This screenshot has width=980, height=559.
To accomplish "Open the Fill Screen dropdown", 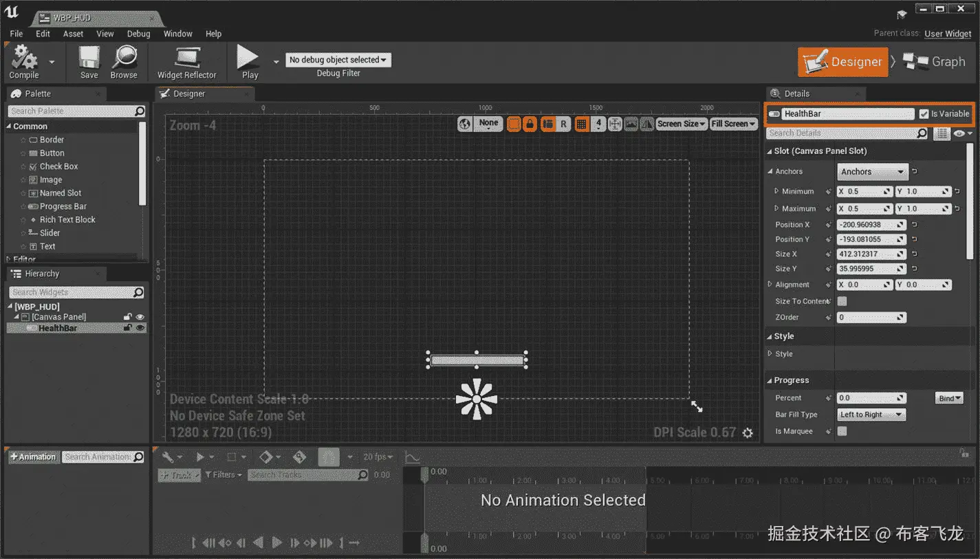I will pos(733,124).
